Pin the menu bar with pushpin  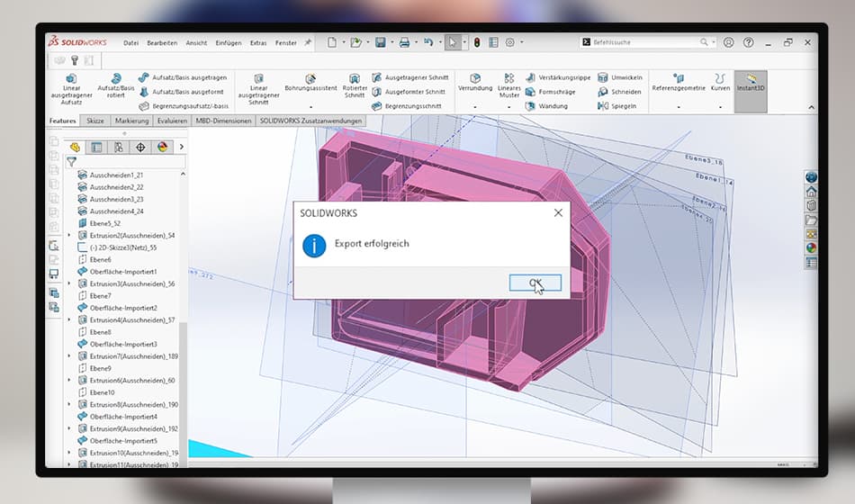(308, 42)
